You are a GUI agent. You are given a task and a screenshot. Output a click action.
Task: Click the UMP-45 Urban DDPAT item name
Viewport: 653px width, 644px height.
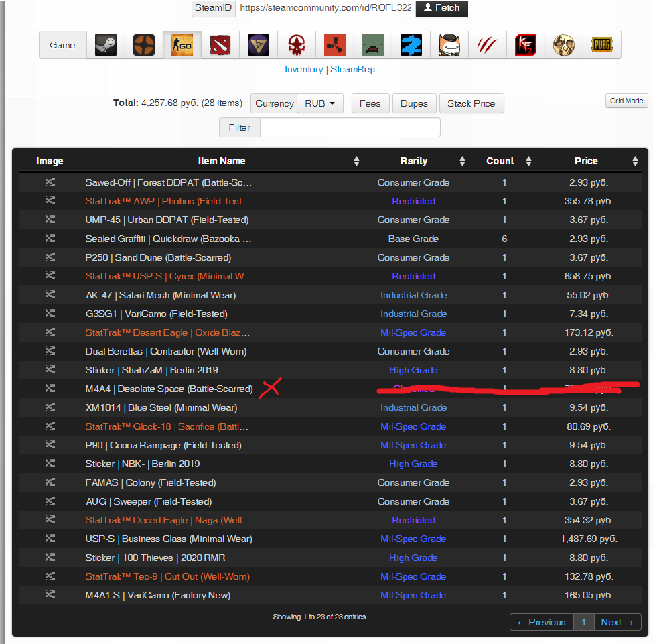pos(167,220)
